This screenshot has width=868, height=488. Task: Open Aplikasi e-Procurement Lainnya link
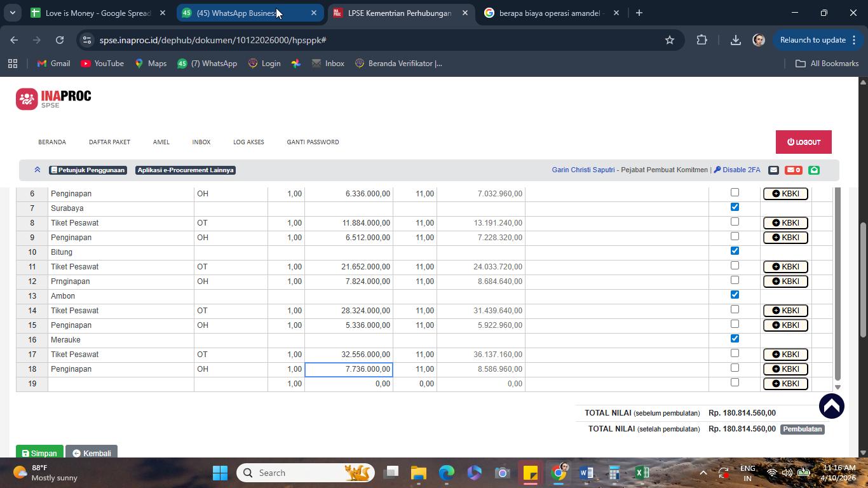pos(186,170)
